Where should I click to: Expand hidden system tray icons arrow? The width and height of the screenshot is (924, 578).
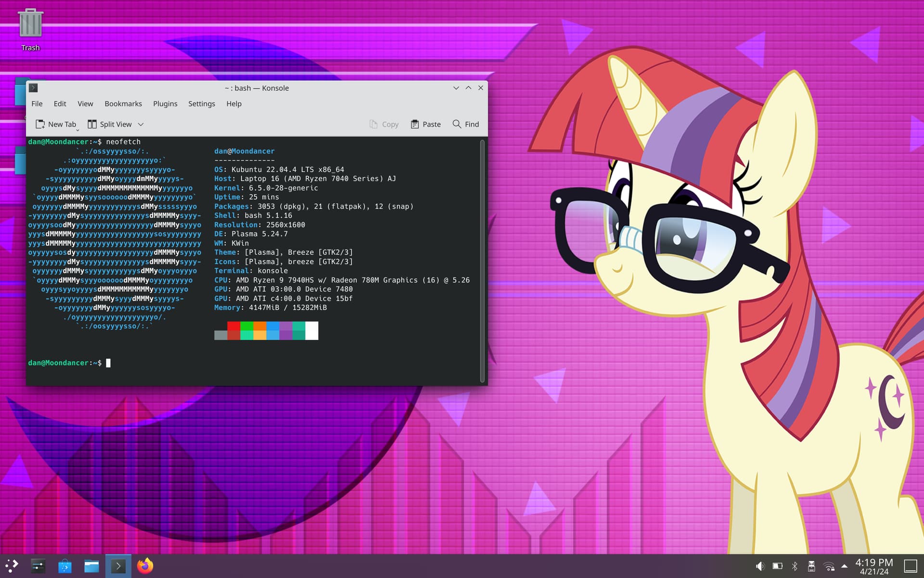[x=844, y=566]
